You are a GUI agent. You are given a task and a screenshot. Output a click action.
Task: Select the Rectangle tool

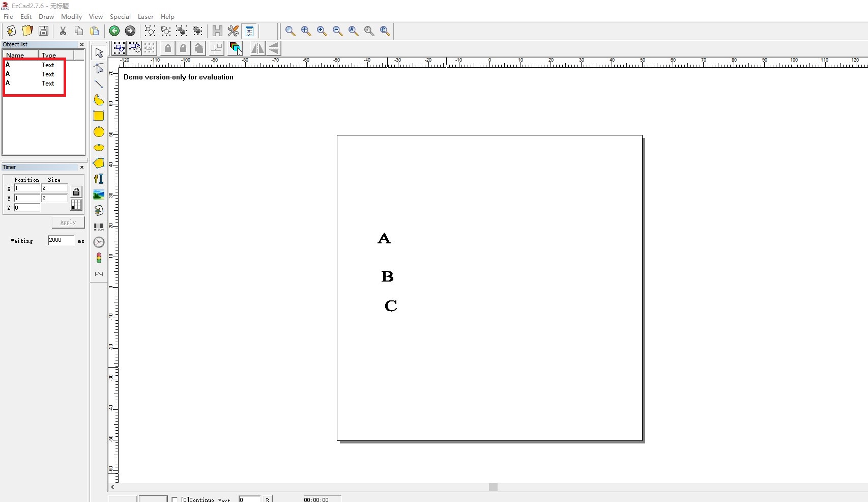[x=99, y=116]
